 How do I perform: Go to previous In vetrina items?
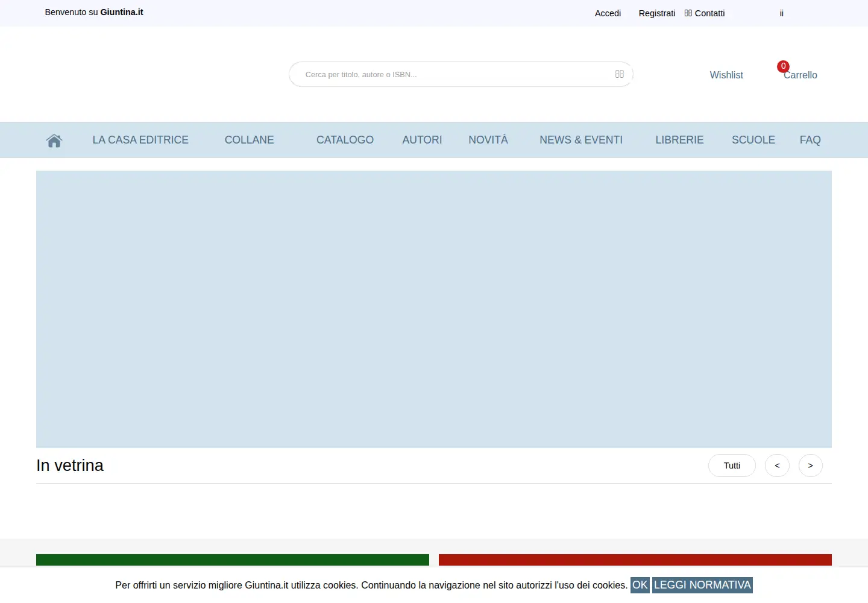777,466
